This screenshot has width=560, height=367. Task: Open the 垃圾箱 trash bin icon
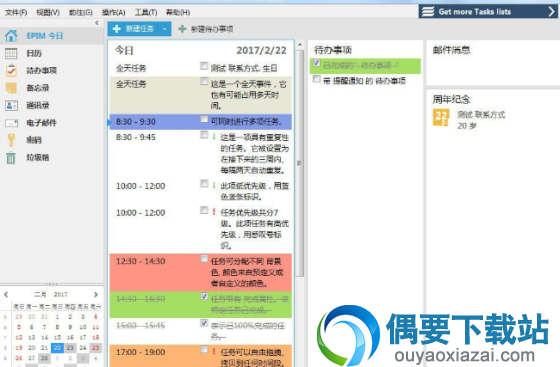coord(11,157)
